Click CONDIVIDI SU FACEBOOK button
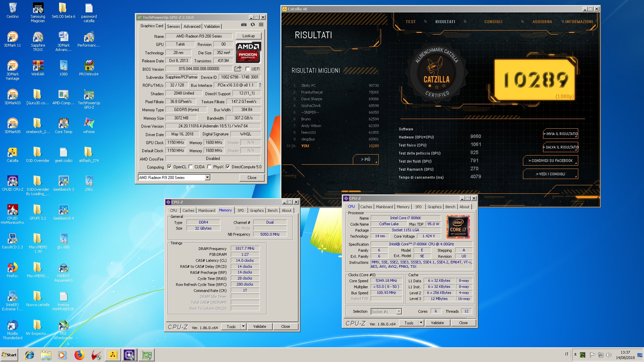Viewport: 644px width, 362px height. (550, 161)
